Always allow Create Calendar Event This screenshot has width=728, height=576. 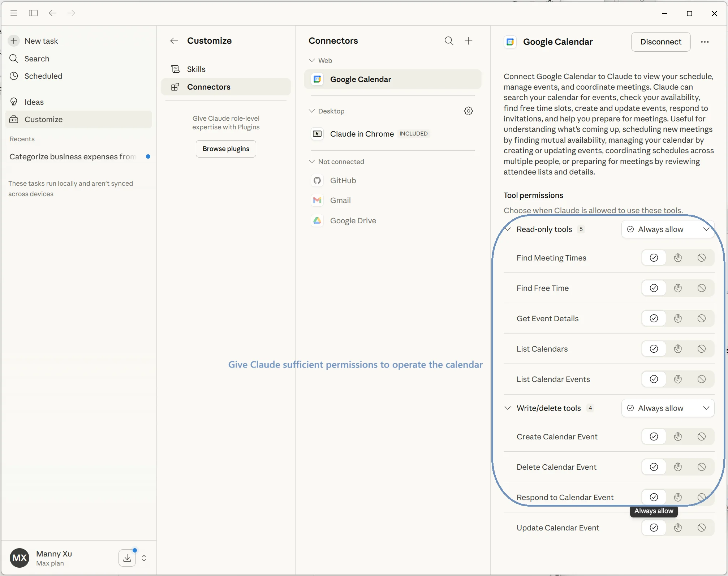coord(654,437)
